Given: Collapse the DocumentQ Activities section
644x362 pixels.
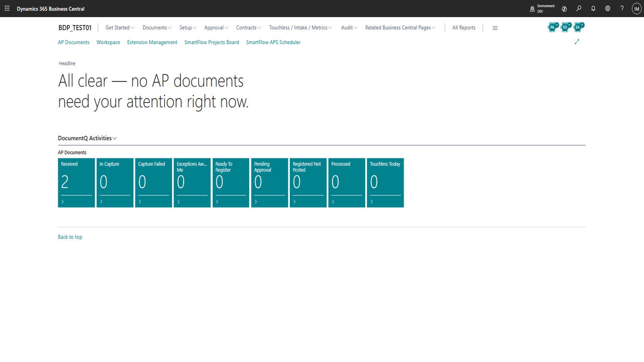Looking at the screenshot, I should tap(88, 138).
